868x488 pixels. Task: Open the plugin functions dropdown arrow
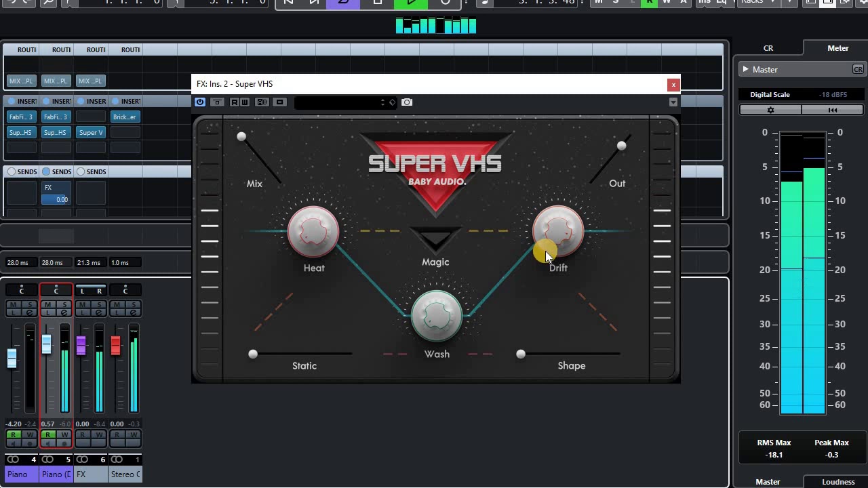coord(673,102)
